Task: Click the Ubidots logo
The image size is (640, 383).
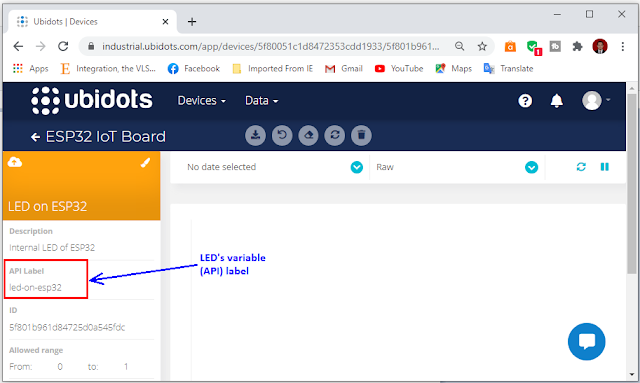Action: 92,100
